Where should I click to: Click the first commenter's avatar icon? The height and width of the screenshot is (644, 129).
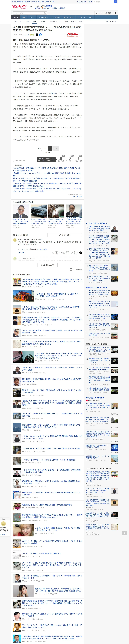coord(15,240)
